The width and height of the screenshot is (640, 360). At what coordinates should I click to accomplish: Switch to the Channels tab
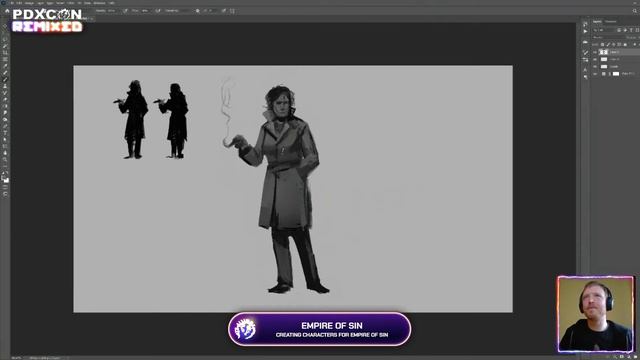pos(611,22)
